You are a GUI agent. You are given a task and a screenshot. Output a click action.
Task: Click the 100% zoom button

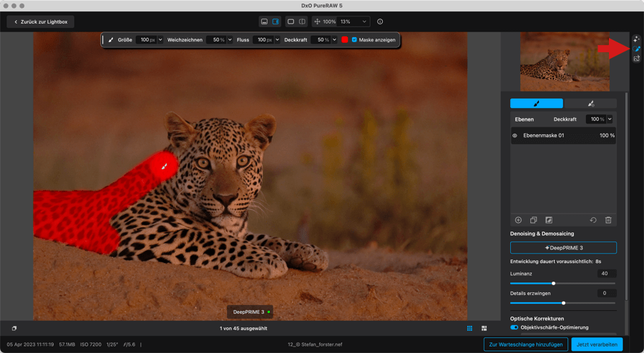tap(329, 21)
